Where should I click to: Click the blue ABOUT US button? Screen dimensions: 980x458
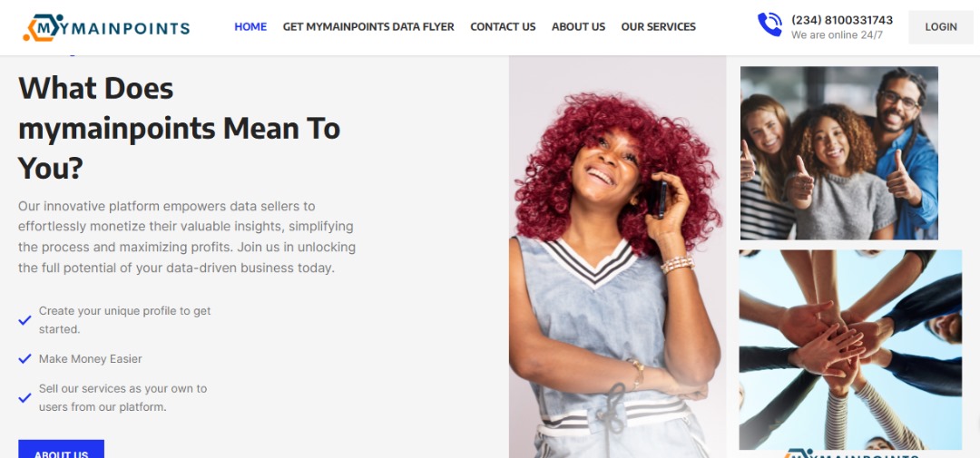62,449
